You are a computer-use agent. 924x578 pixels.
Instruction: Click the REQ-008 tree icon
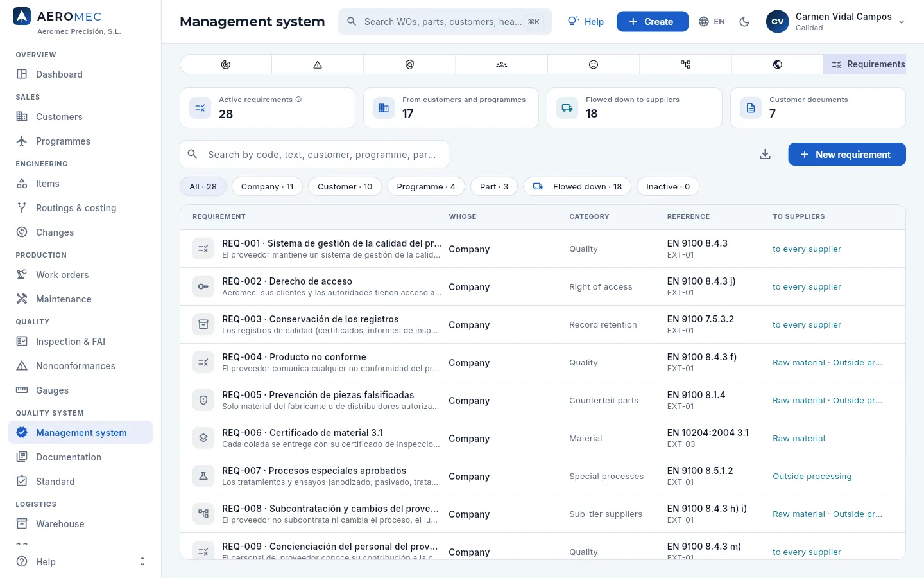click(x=203, y=514)
